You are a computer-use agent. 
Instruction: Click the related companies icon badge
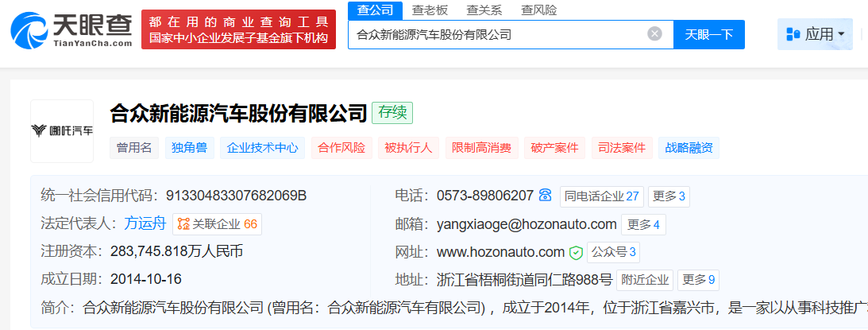(183, 224)
